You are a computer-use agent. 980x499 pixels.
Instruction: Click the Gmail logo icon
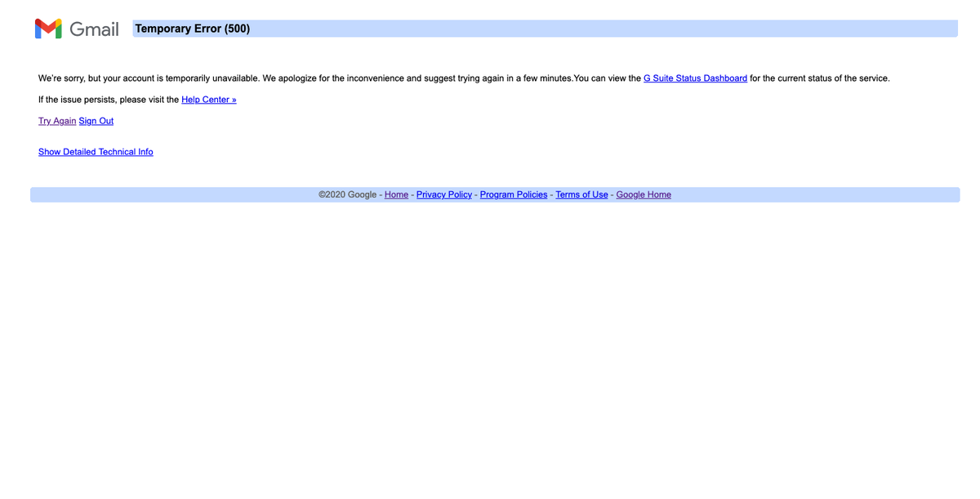point(48,29)
